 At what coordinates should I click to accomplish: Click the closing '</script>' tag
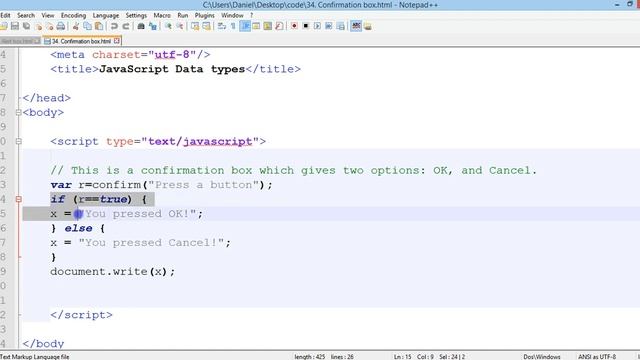click(x=81, y=315)
